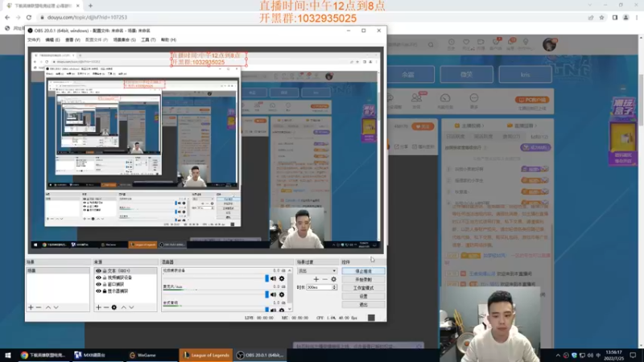The width and height of the screenshot is (644, 362).
Task: Click the search icon on douyu page
Action: (431, 44)
